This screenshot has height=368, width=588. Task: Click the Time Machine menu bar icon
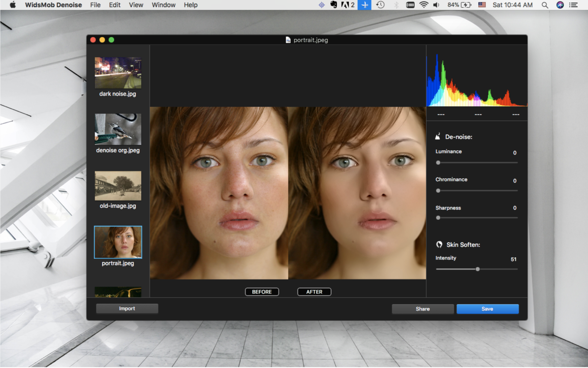coord(380,5)
